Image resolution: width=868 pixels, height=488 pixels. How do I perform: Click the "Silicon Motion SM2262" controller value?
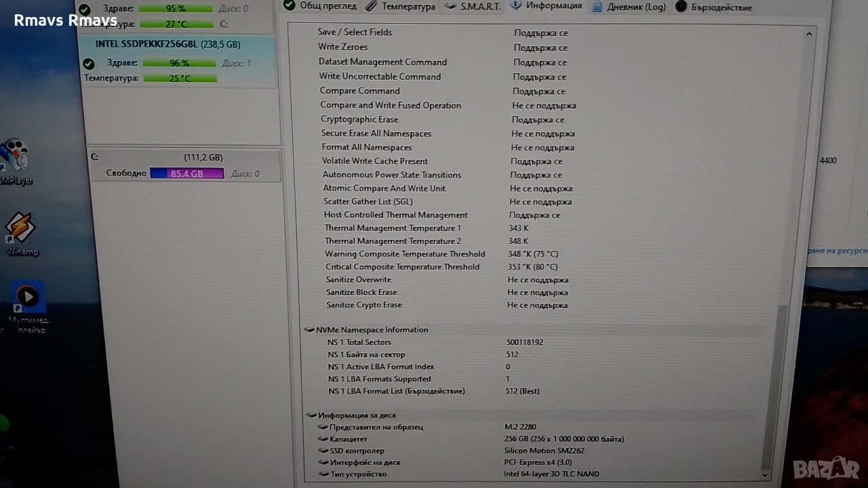[545, 451]
